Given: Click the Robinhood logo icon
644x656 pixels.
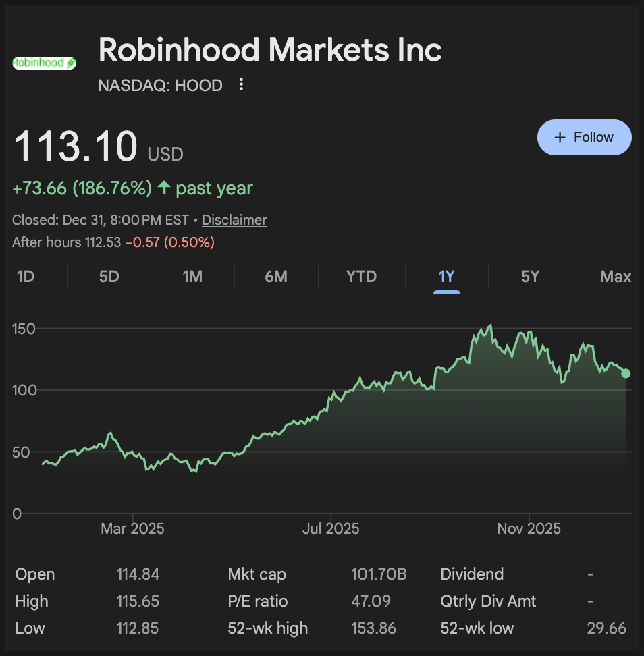Looking at the screenshot, I should [x=44, y=63].
